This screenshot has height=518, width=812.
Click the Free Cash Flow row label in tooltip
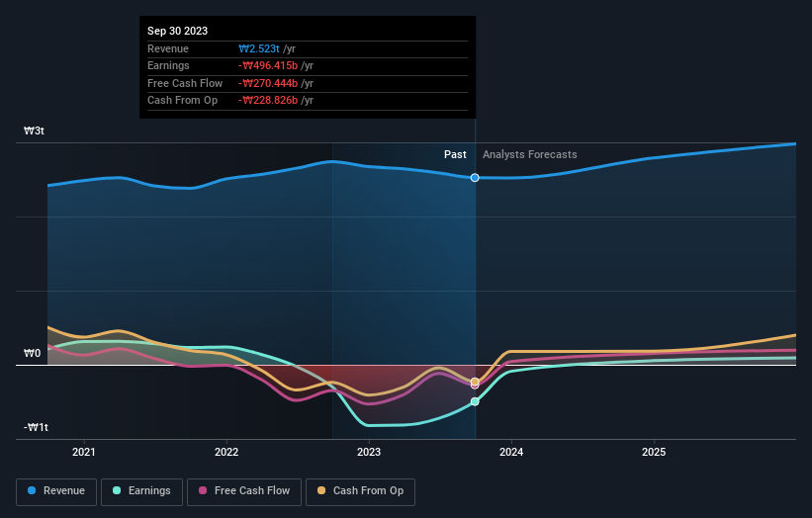tap(185, 83)
